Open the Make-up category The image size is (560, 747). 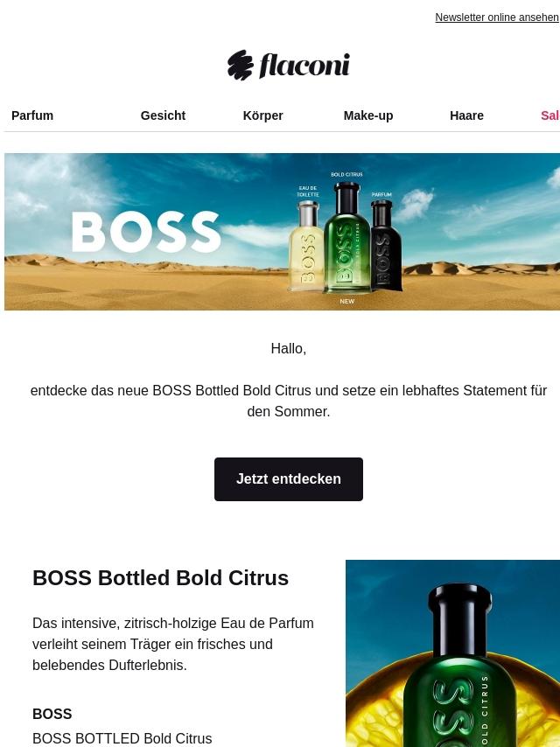pyautogui.click(x=368, y=115)
